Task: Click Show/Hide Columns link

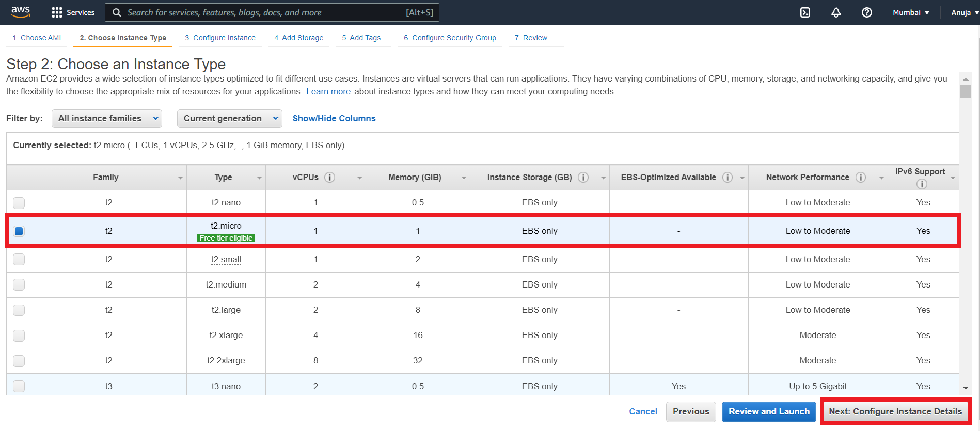Action: 334,118
